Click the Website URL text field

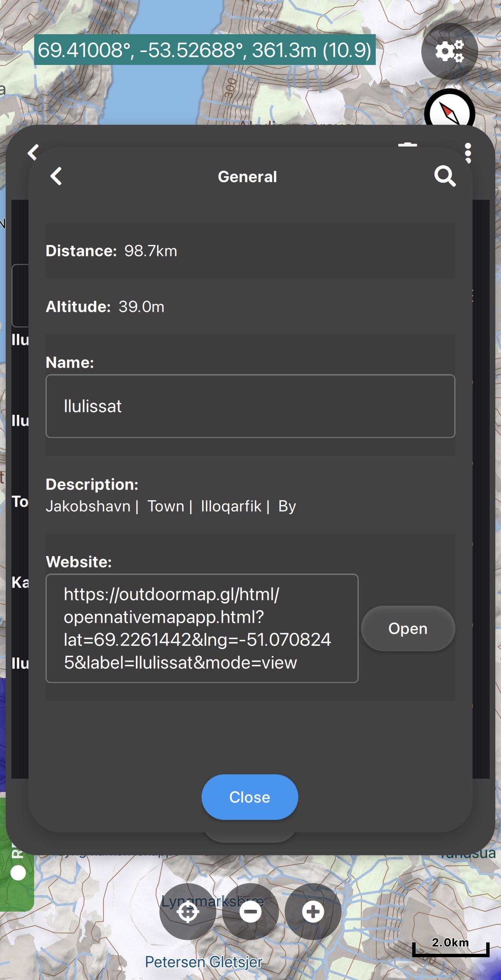202,628
